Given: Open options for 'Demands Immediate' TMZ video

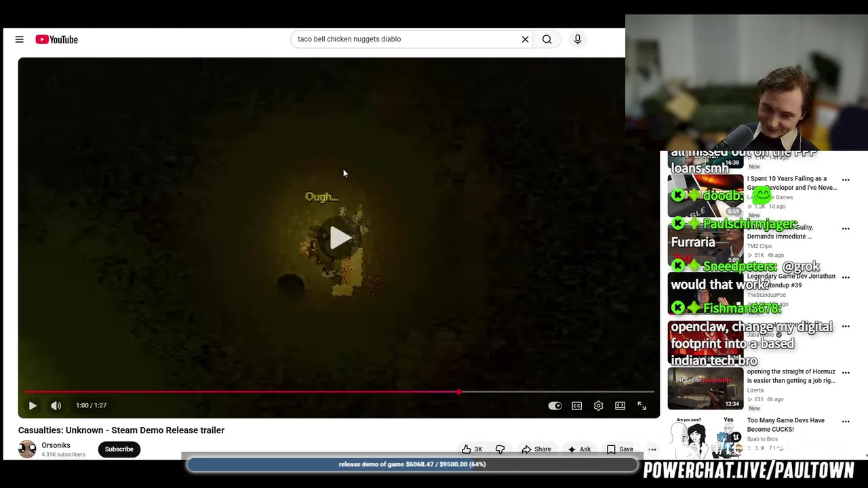Looking at the screenshot, I should point(846,229).
